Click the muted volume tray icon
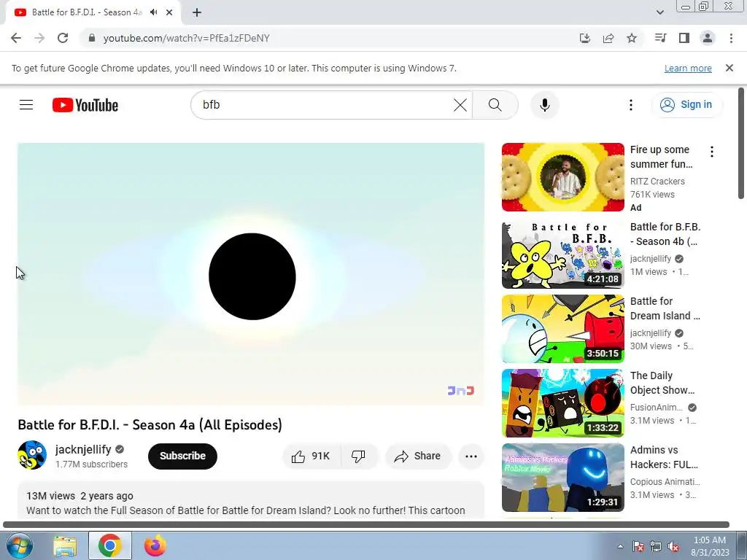747x560 pixels. coord(673,547)
